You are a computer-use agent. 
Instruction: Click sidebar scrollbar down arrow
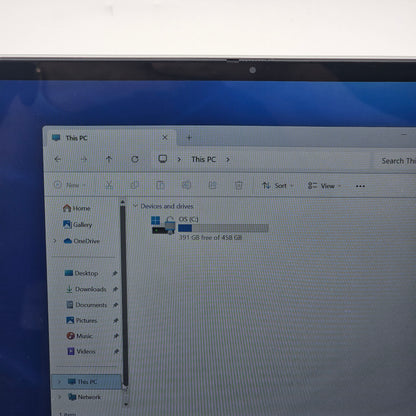coord(126,404)
